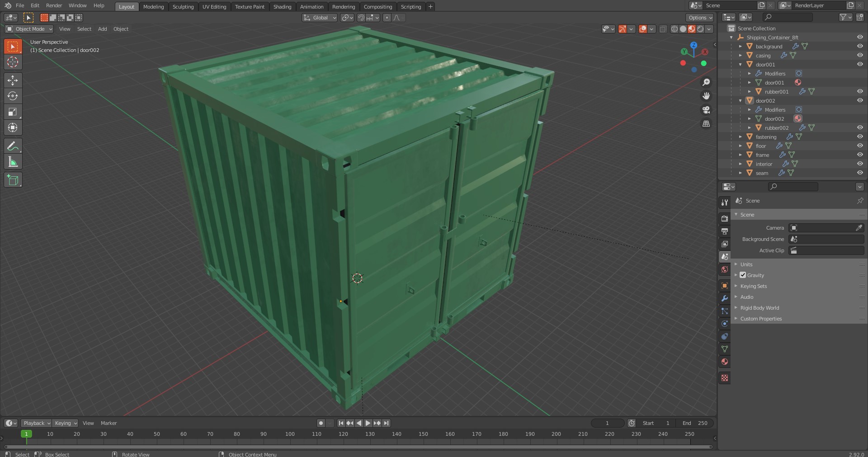Image resolution: width=868 pixels, height=457 pixels.
Task: Open the Tool properties tab
Action: click(x=725, y=203)
